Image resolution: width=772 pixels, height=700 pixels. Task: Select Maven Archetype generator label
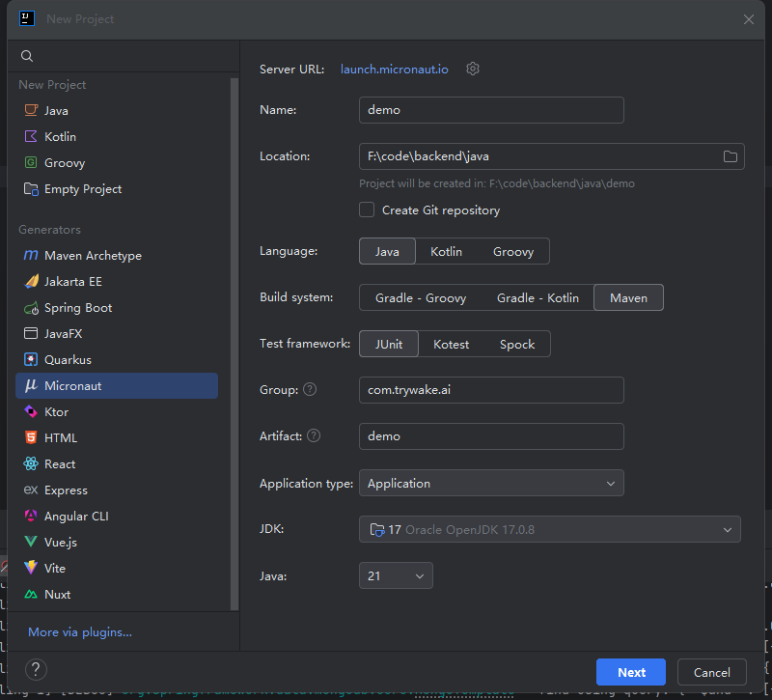pos(93,255)
